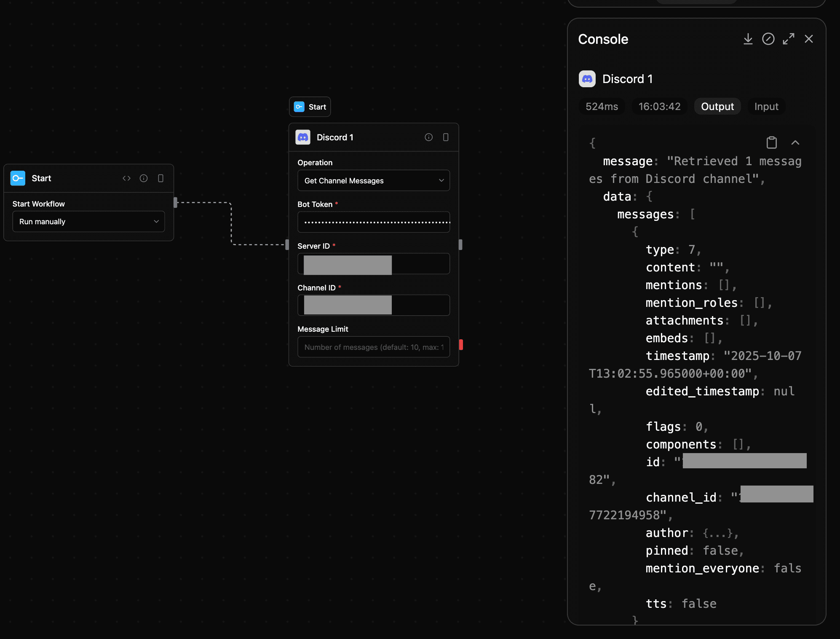840x639 pixels.
Task: Focus the Message Limit input field
Action: 373,347
